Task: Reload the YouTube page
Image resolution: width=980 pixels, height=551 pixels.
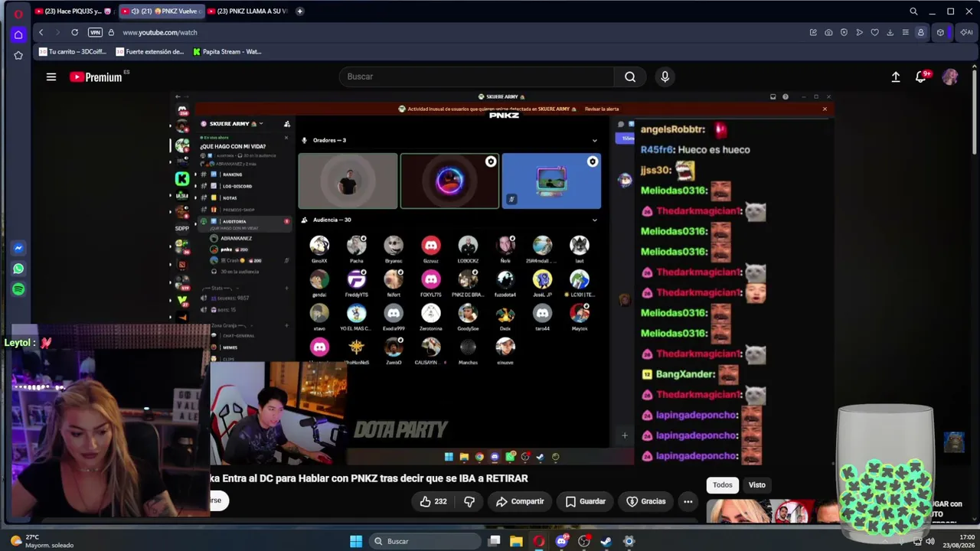Action: [74, 32]
